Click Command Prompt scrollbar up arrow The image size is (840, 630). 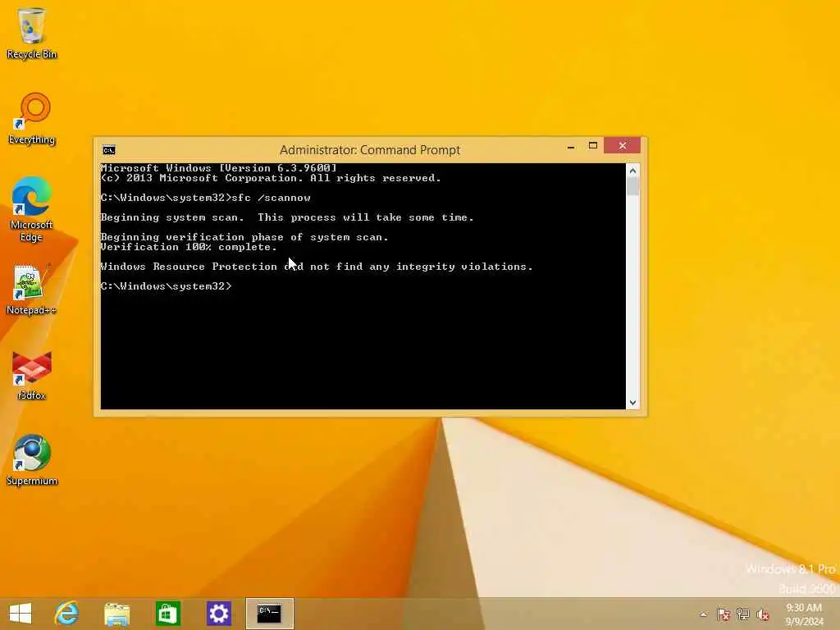[632, 171]
